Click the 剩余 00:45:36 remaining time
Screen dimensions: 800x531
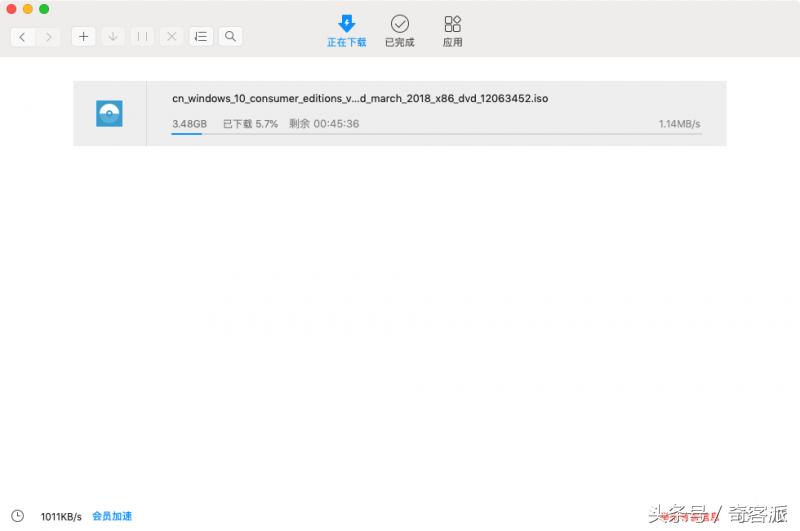[324, 124]
